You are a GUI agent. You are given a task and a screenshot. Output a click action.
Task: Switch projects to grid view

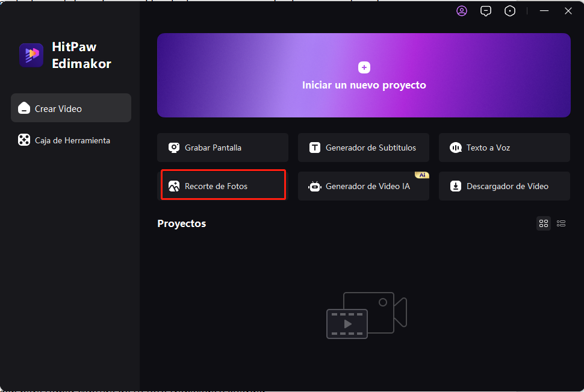tap(544, 223)
